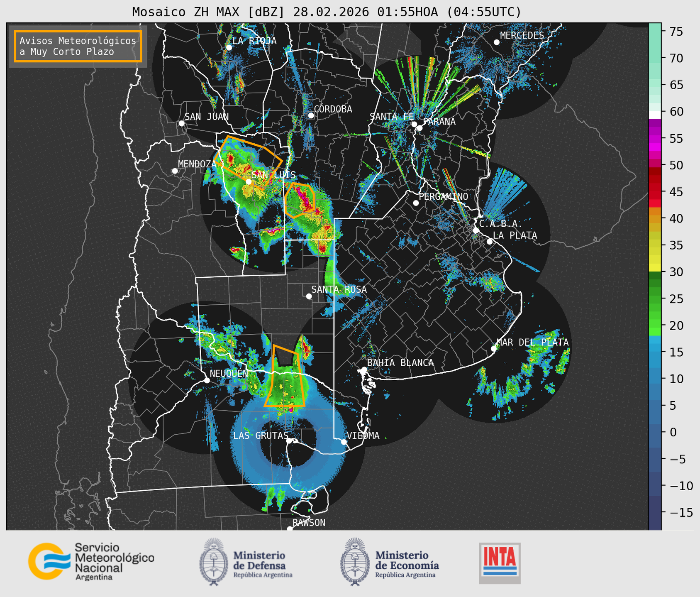Click the Viedma city marker
This screenshot has height=597, width=700.
[x=344, y=442]
